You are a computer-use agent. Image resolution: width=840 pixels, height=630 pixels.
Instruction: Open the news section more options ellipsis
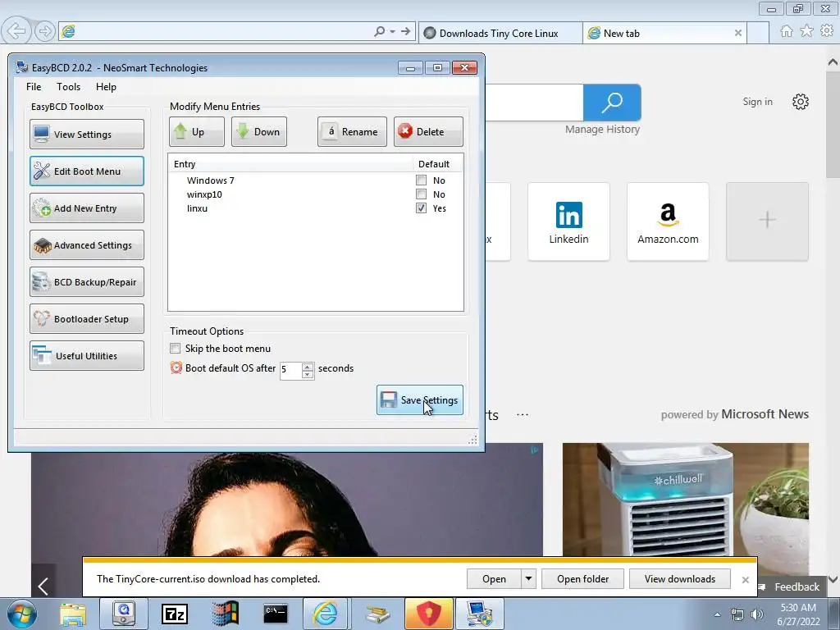click(x=523, y=414)
